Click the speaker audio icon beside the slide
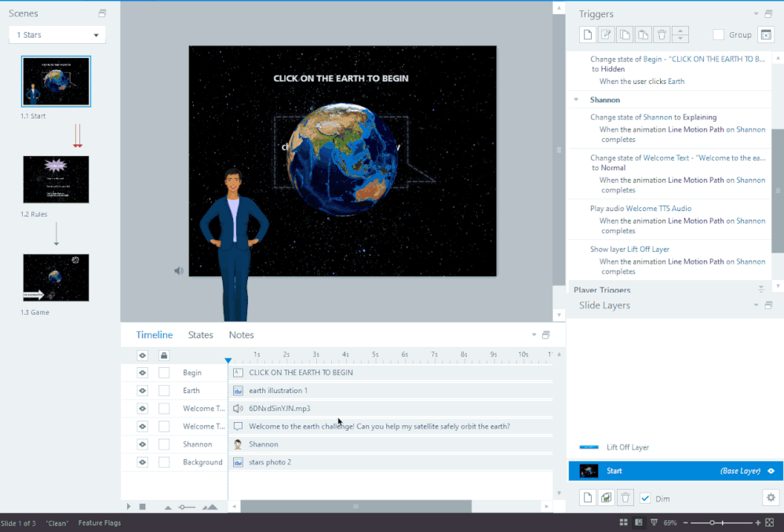 pos(179,271)
